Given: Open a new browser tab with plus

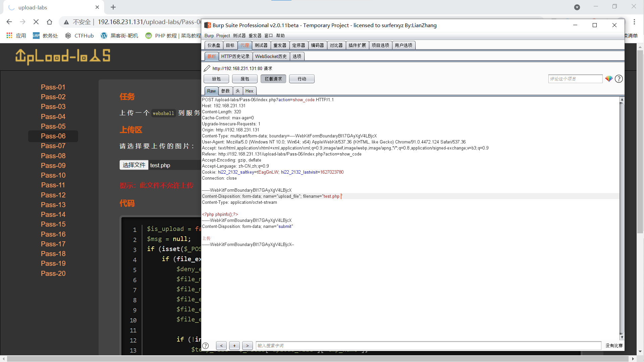Looking at the screenshot, I should click(x=113, y=7).
